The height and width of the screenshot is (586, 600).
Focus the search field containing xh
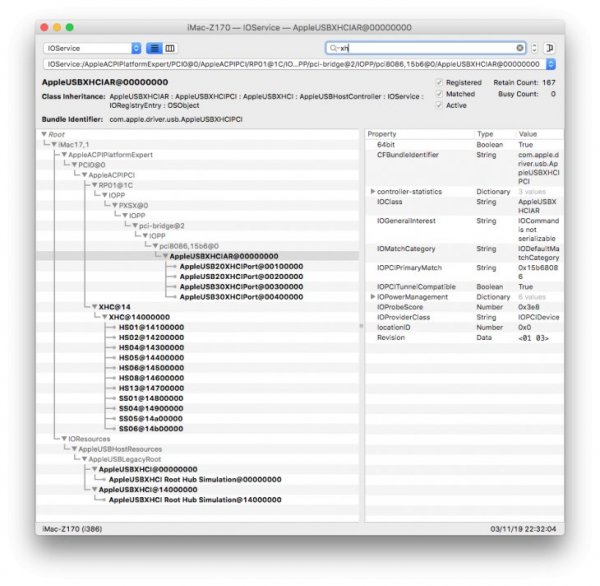[x=426, y=48]
